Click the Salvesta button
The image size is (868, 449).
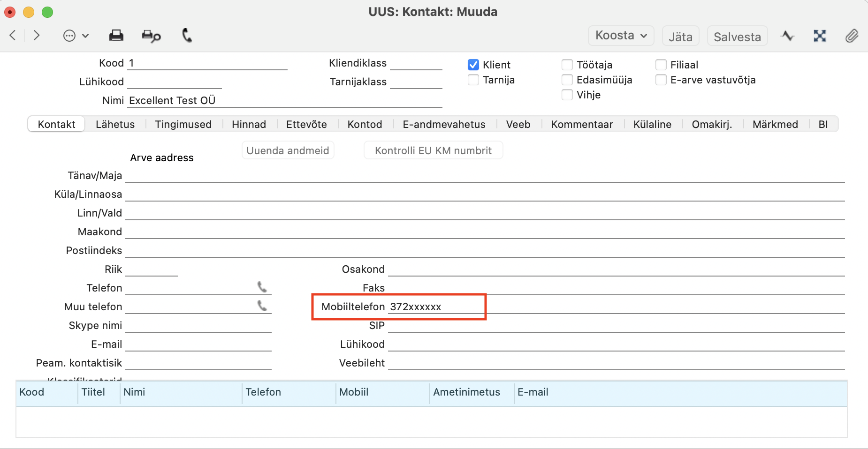[x=737, y=36]
